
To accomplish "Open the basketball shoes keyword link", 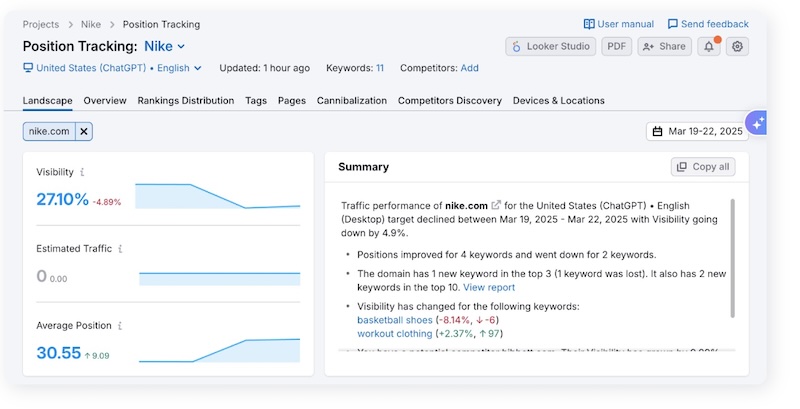I will click(x=394, y=320).
